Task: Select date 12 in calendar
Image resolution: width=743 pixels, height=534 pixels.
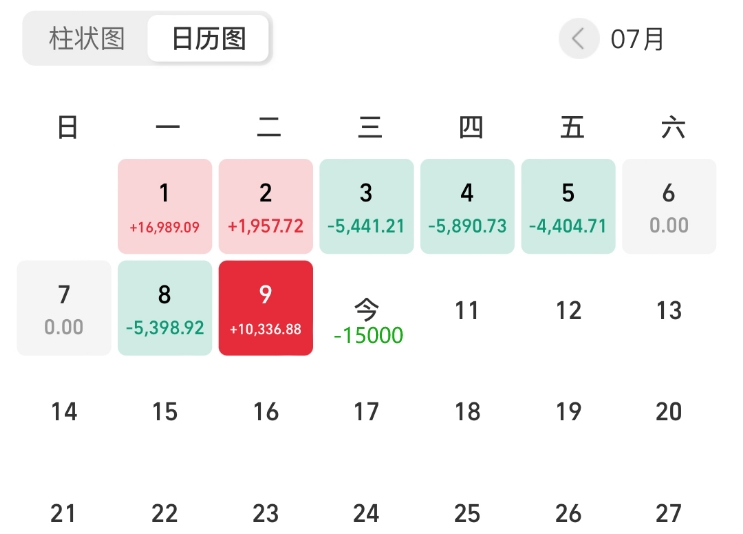Action: tap(569, 310)
